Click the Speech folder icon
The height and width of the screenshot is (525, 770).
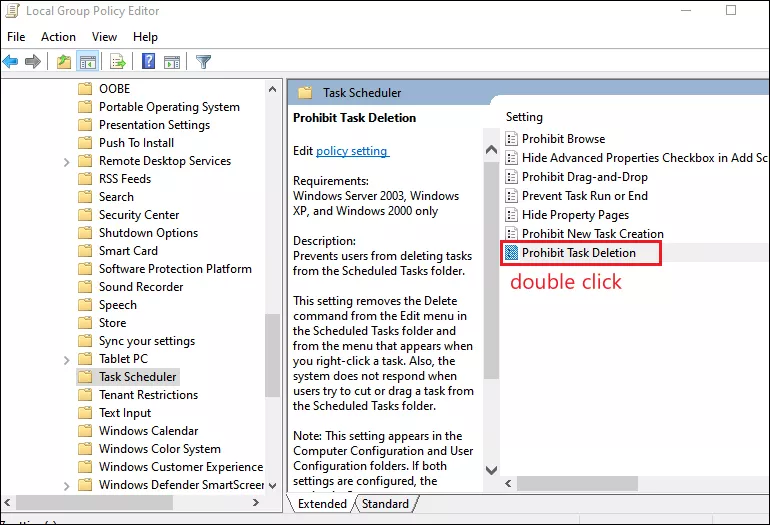tap(85, 305)
